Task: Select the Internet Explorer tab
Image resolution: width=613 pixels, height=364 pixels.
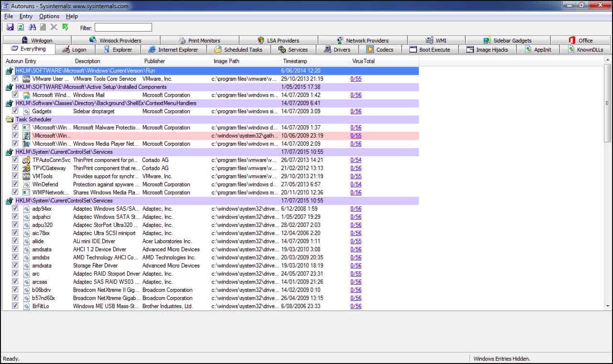Action: point(174,49)
